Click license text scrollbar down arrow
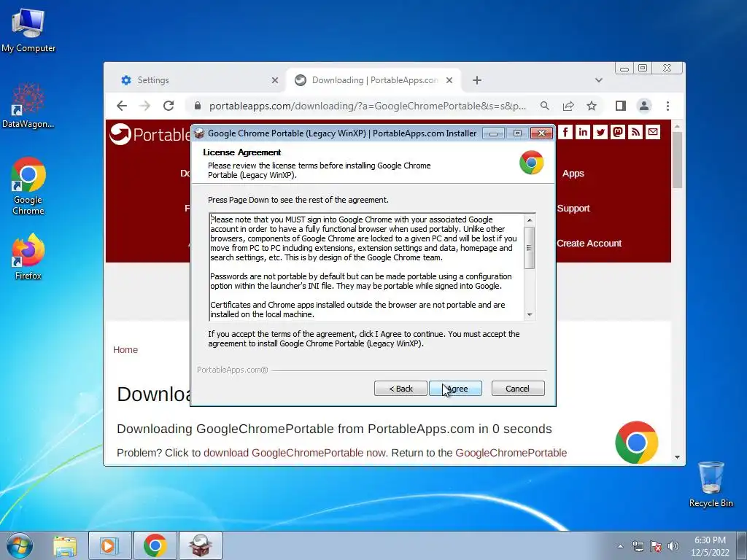Viewport: 747px width, 560px height. pyautogui.click(x=530, y=315)
